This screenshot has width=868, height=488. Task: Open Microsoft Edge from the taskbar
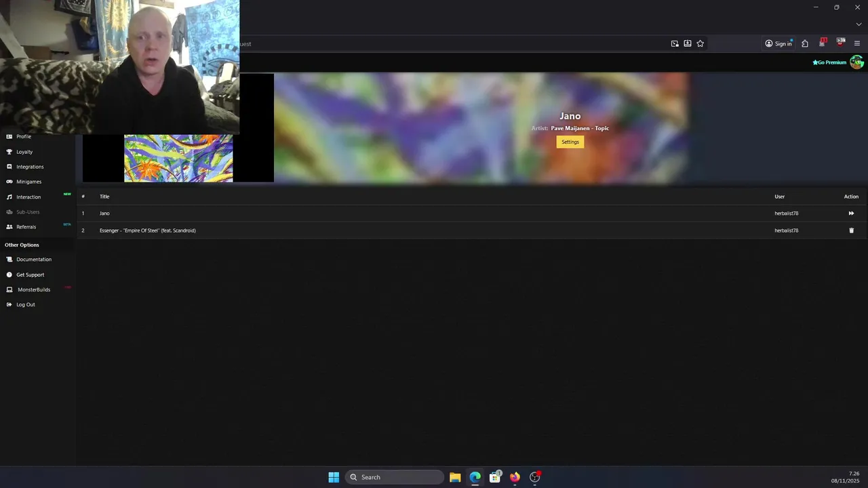coord(475,477)
